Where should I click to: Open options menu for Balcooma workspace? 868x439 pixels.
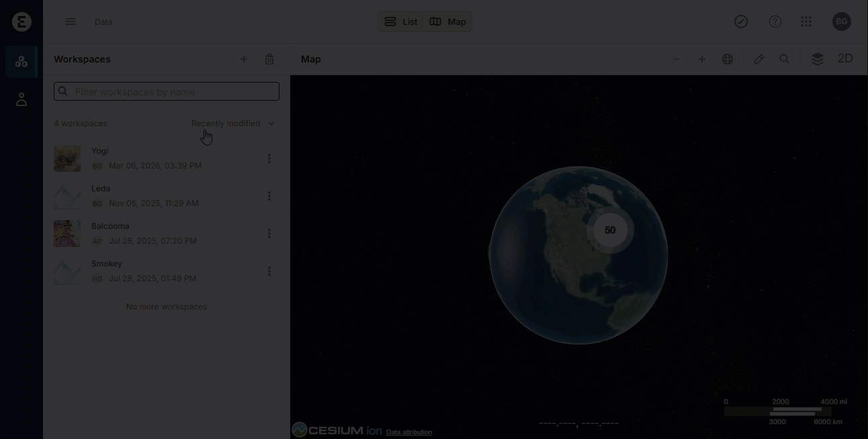(x=269, y=234)
